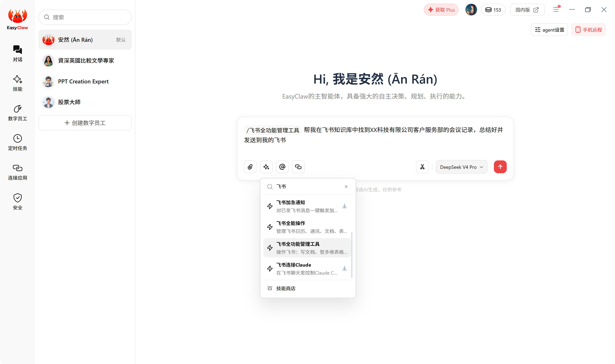Send the message with the red arrow button
This screenshot has height=364, width=615.
(x=500, y=167)
